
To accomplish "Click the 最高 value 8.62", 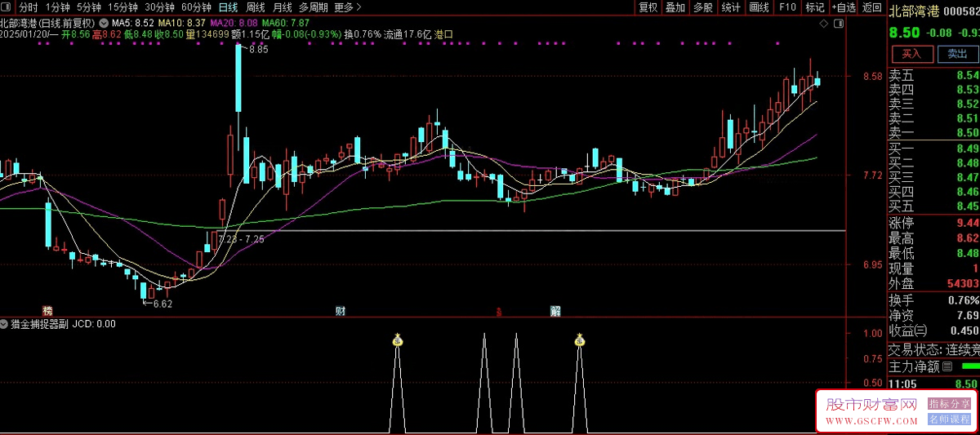I will [x=968, y=238].
